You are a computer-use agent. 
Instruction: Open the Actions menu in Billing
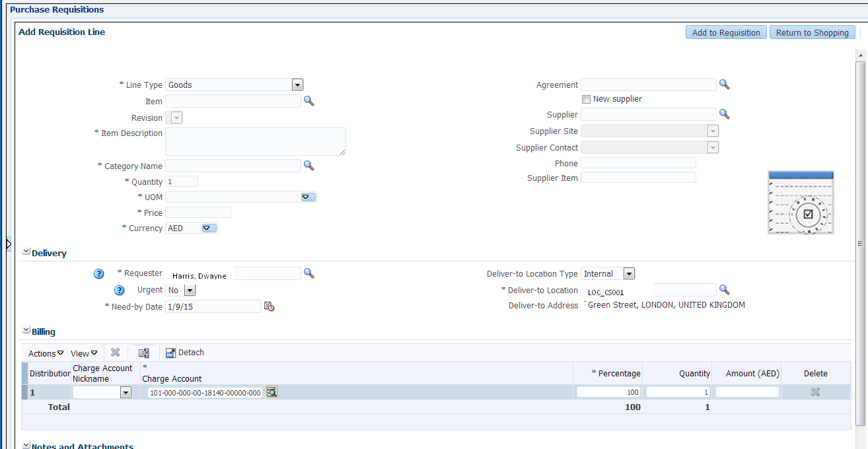click(44, 353)
